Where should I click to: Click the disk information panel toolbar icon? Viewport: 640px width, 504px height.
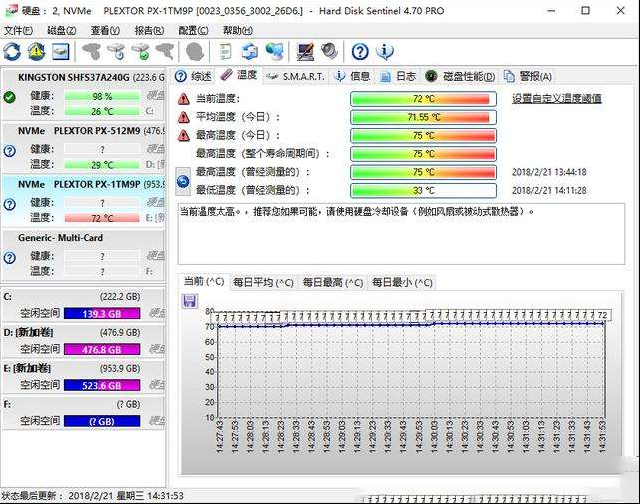(x=60, y=51)
